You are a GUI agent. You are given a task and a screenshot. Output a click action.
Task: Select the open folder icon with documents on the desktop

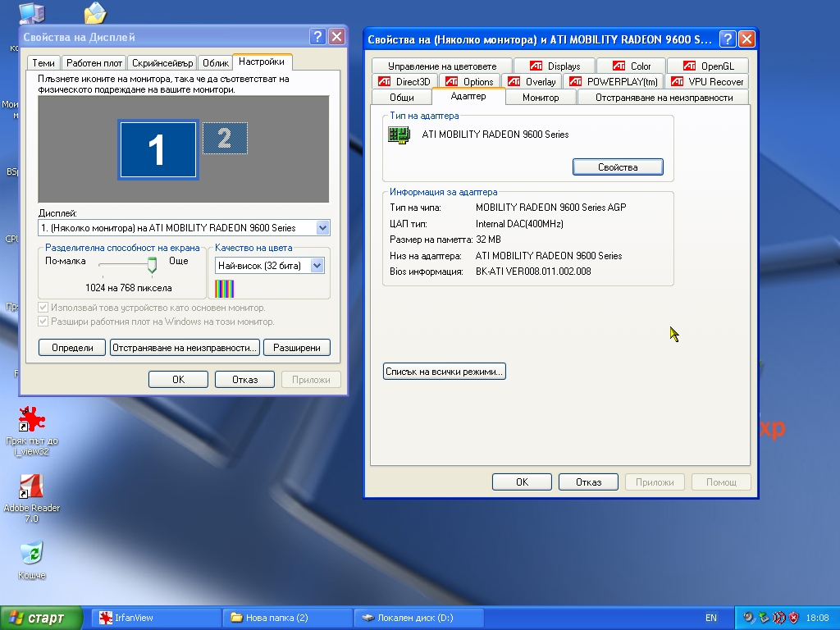coord(95,13)
